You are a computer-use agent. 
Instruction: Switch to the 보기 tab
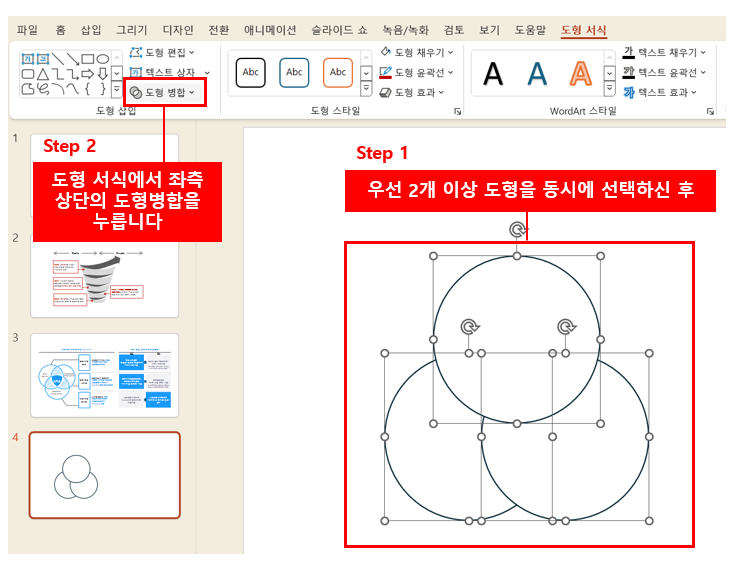coord(489,30)
